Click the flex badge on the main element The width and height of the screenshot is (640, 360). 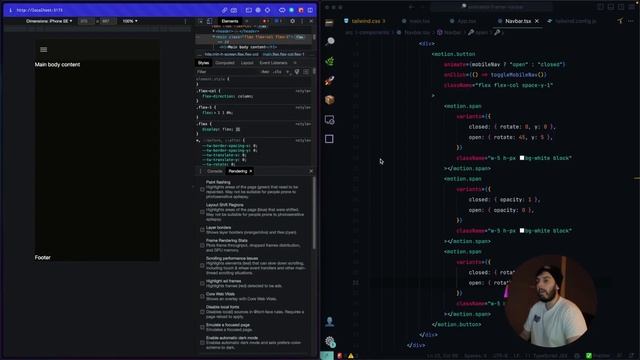click(x=300, y=37)
